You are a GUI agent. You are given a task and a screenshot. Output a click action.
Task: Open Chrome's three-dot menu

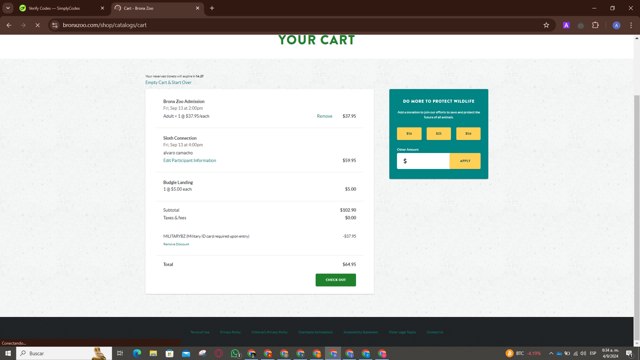(631, 25)
